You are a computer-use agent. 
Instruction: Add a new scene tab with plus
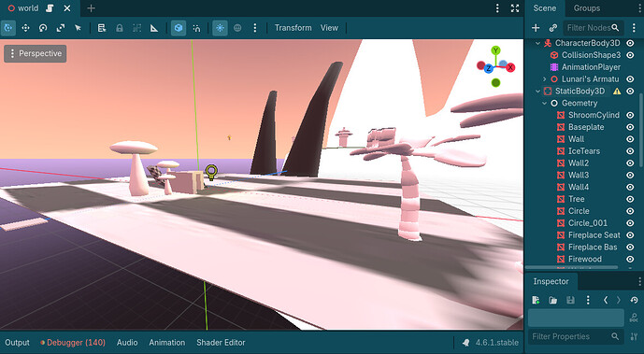click(92, 8)
